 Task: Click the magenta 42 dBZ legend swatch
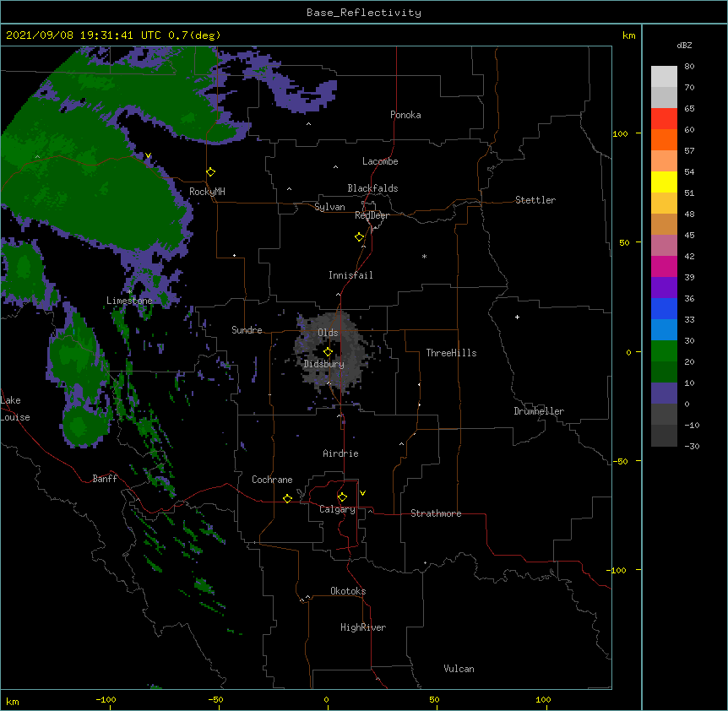664,266
